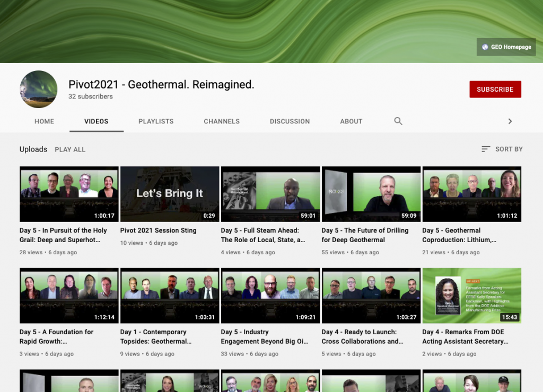
Task: Open the Playlists tab
Action: click(156, 121)
